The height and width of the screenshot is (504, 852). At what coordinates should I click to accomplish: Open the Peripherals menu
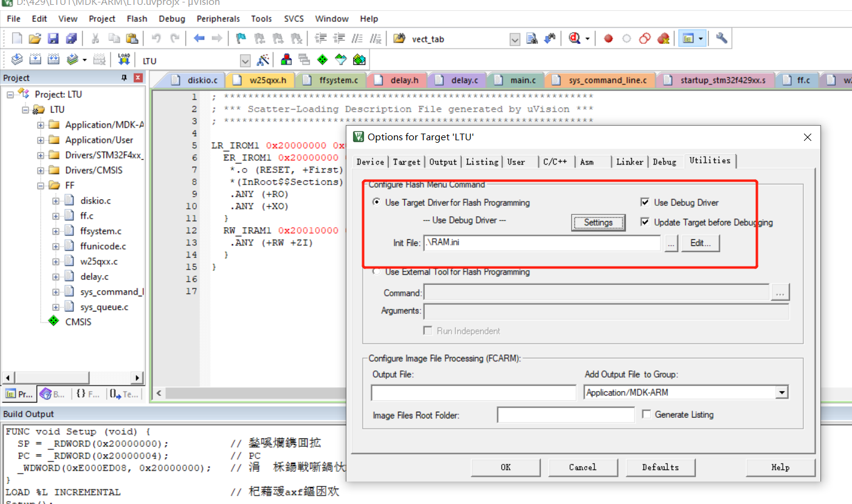218,19
